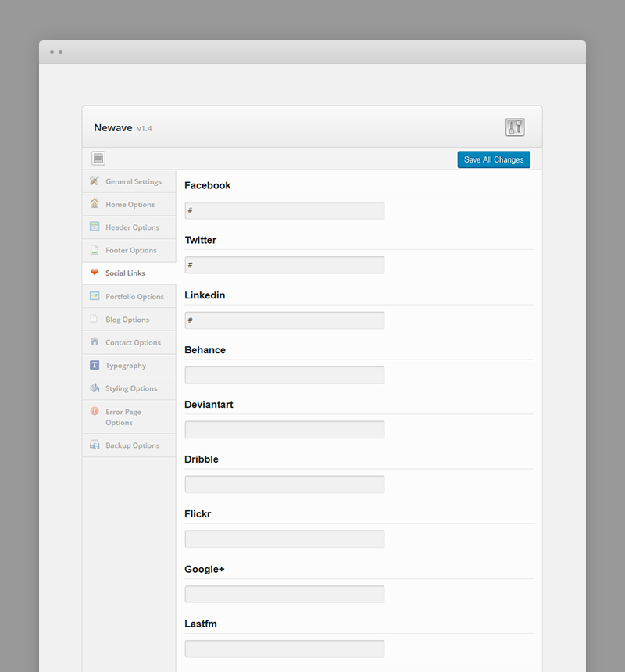Select the Footer Options tab
This screenshot has width=625, height=672.
[129, 250]
